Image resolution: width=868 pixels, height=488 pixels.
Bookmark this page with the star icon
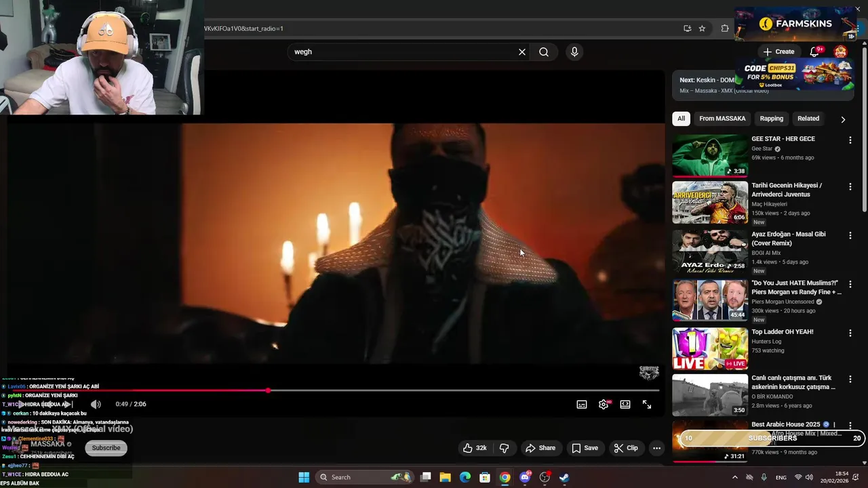(x=702, y=28)
